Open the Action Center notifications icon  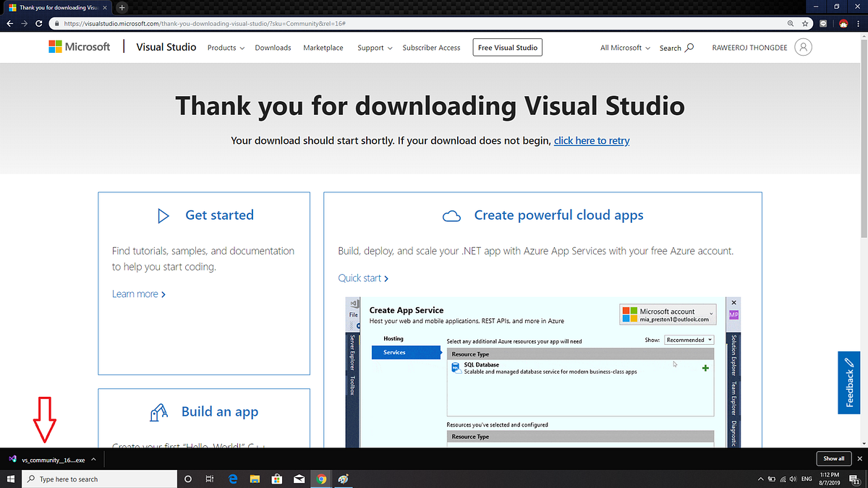coord(854,479)
